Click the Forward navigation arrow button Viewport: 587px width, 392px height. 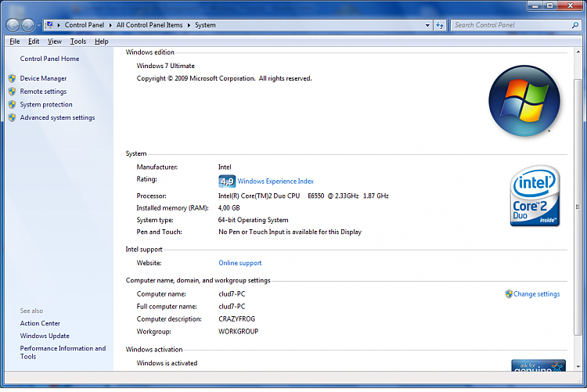(28, 25)
